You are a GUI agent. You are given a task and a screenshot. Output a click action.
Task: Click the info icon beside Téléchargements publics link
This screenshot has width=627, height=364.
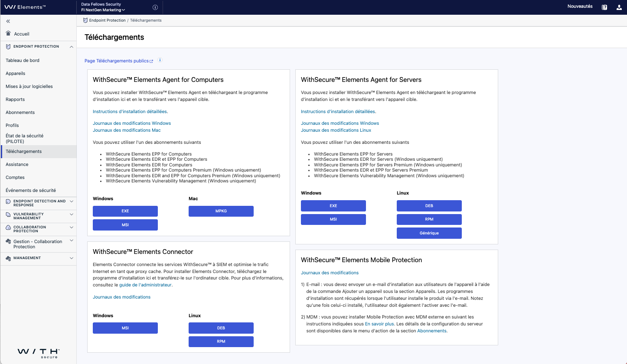pyautogui.click(x=160, y=60)
